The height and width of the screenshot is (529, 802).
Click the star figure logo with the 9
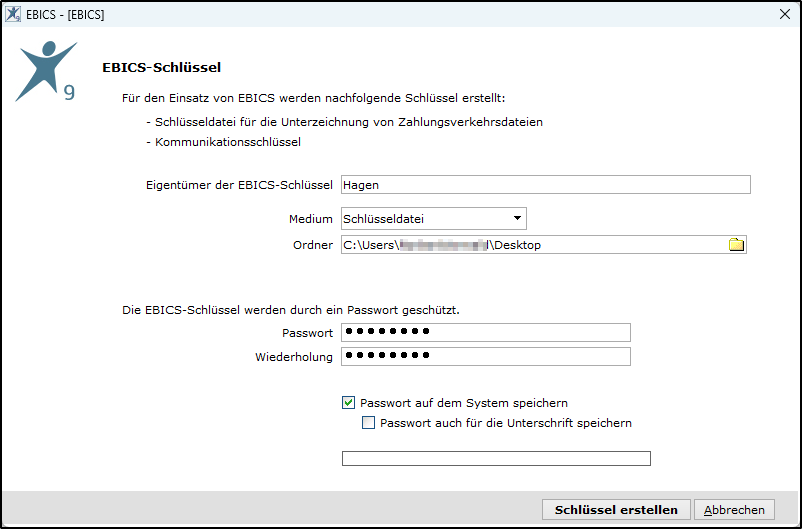[46, 71]
